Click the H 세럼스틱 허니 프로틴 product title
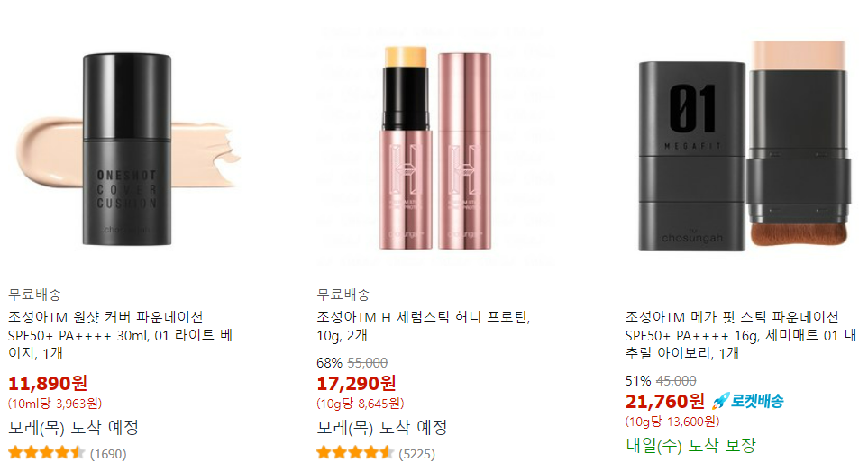868x463 pixels. point(424,326)
